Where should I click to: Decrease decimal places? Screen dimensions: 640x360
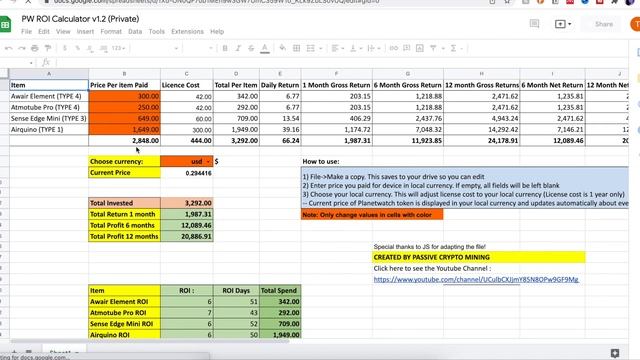pyautogui.click(x=90, y=48)
